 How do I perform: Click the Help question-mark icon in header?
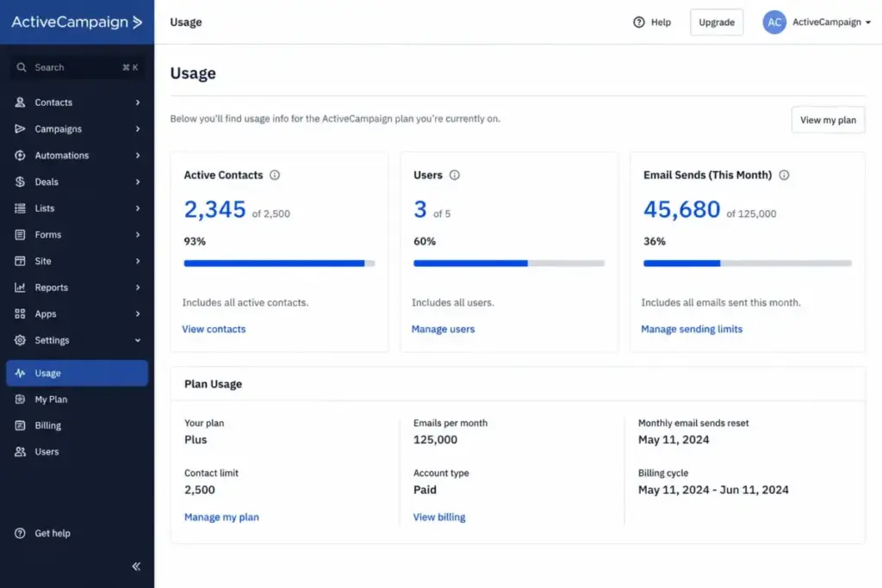[639, 22]
